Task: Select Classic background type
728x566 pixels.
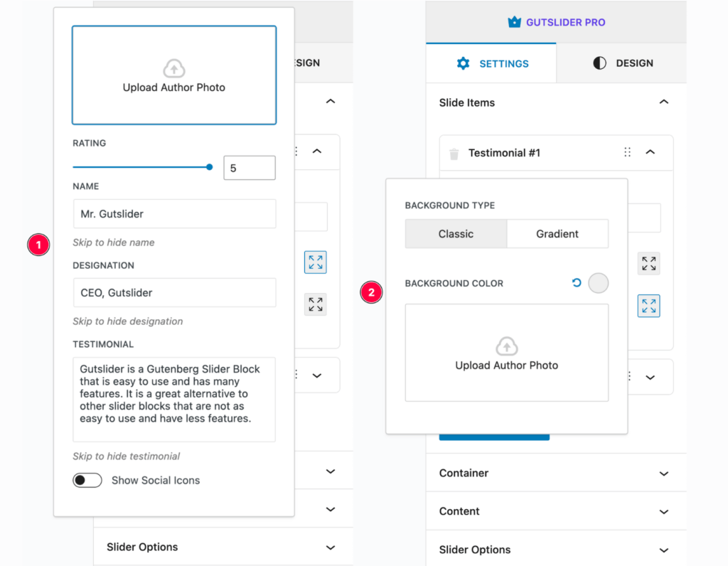Action: point(456,234)
